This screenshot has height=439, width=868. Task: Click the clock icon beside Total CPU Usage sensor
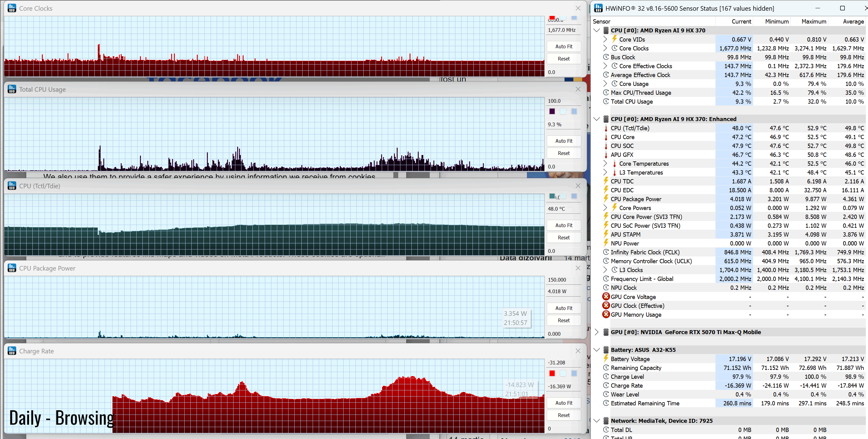(606, 101)
